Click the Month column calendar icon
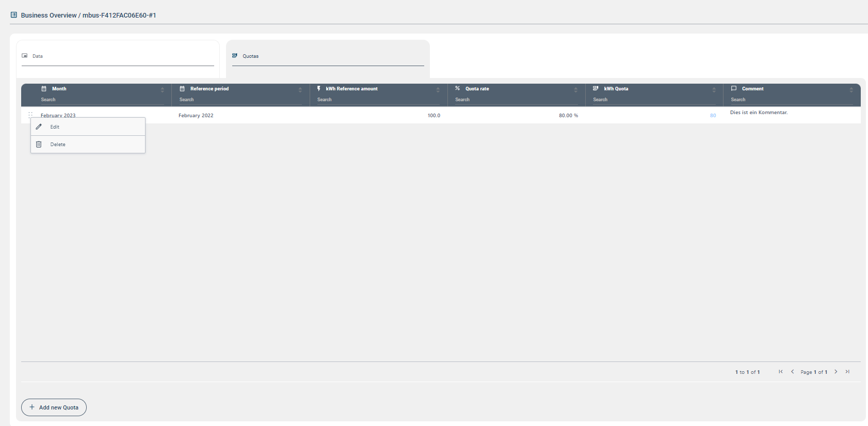868x426 pixels. (x=44, y=89)
